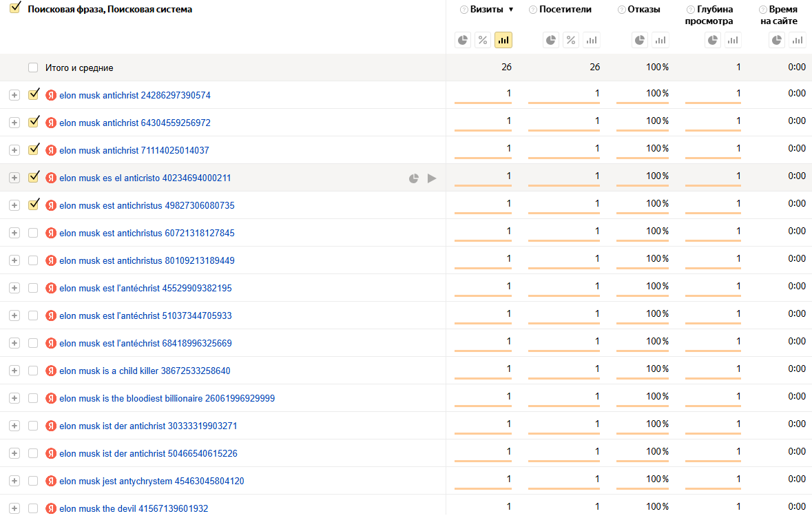Expand the 'elon musk ist der antichrist 30333319903271' row

(x=14, y=426)
